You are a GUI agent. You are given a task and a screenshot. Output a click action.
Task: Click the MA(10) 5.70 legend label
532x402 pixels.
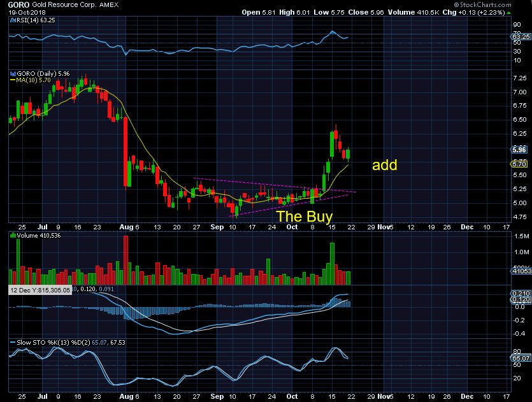pyautogui.click(x=33, y=80)
